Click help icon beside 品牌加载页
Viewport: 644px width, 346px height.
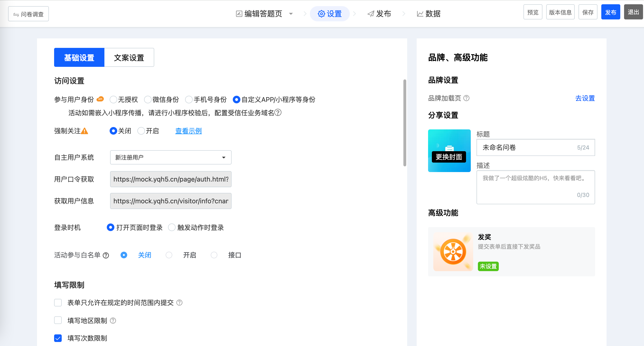pos(466,98)
